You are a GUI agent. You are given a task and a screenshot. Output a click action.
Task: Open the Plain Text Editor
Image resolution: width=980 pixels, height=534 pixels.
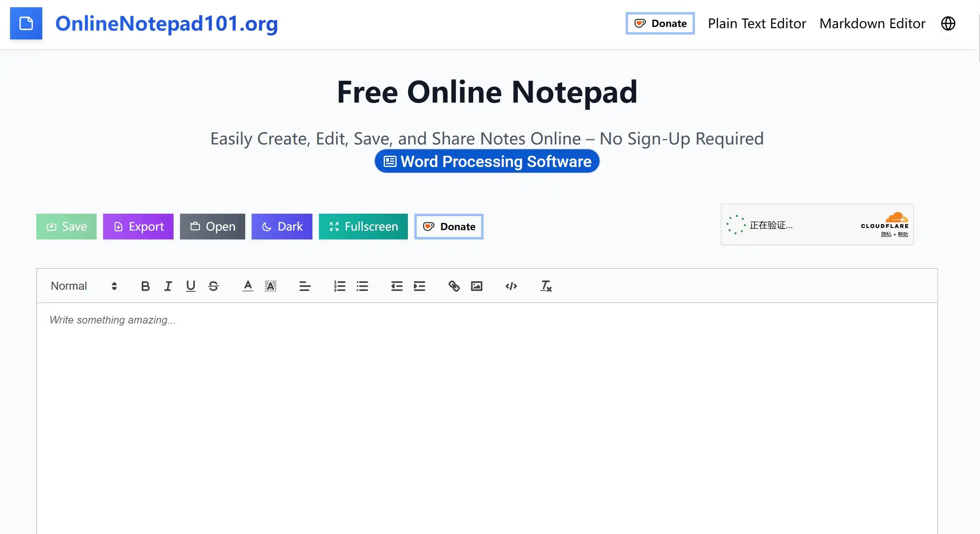point(757,23)
